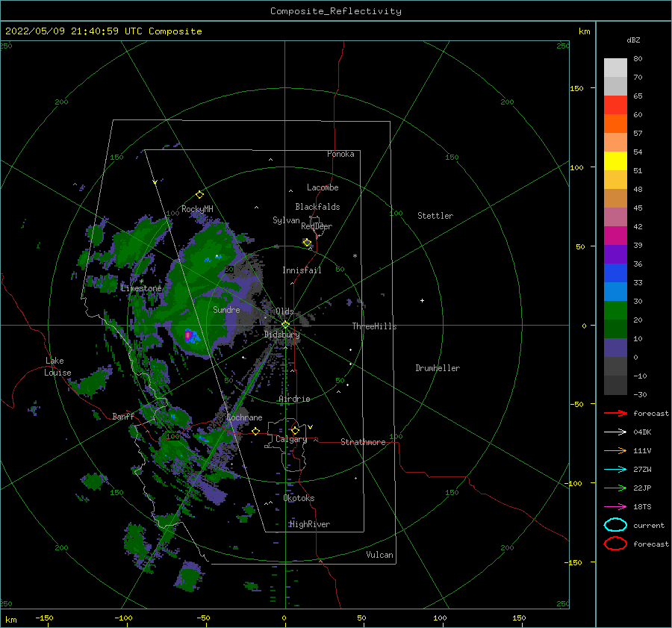Select the 20 dBZ green color swatch

[x=615, y=310]
